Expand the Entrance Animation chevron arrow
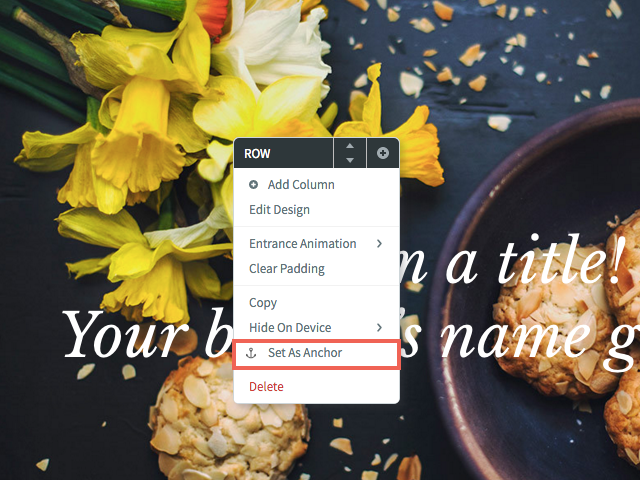Viewport: 640px width, 480px height. (x=380, y=244)
